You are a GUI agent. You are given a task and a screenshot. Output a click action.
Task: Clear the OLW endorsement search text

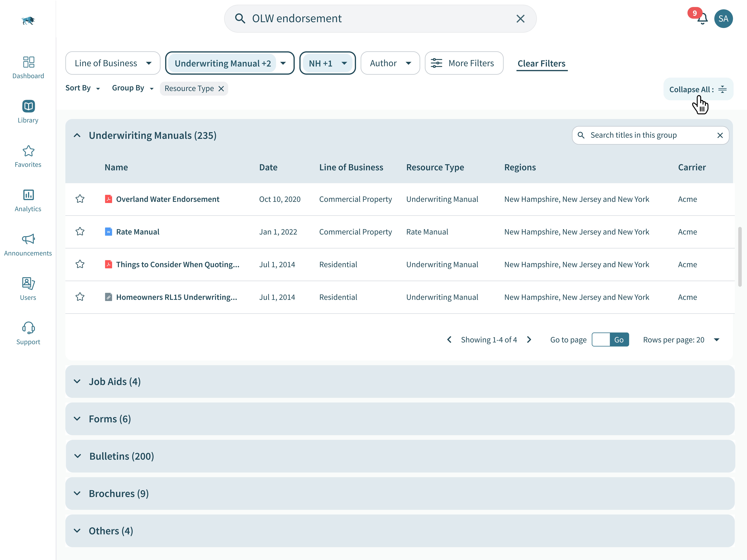(520, 19)
